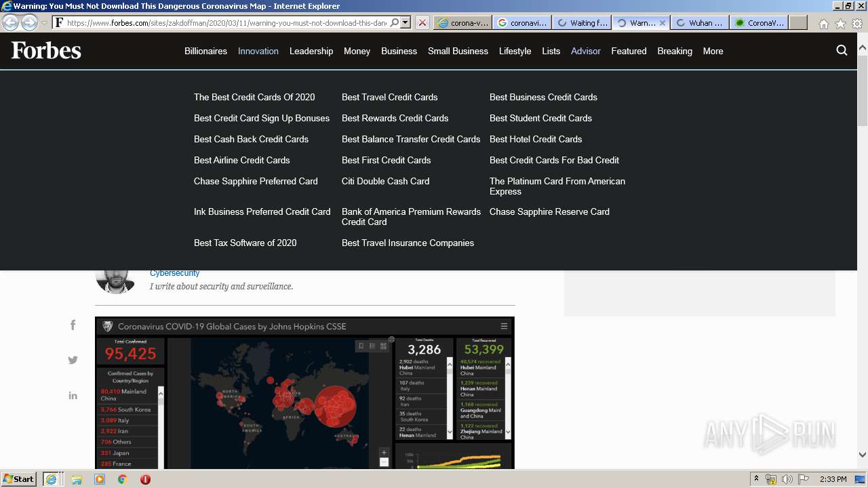Screen dimensions: 868x488
Task: Share the article on Facebook
Action: [x=73, y=325]
